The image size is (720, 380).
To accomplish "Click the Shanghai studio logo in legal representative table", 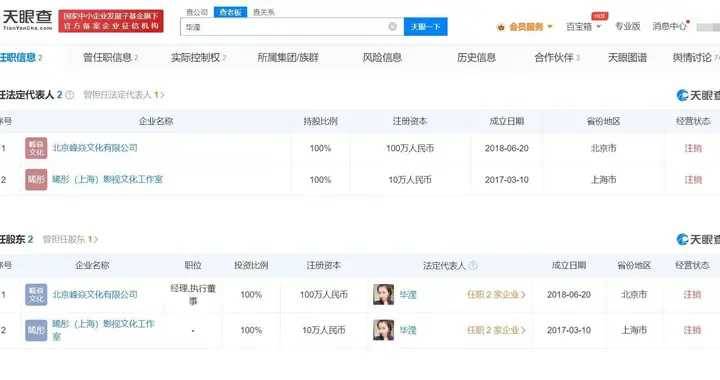I will [36, 179].
